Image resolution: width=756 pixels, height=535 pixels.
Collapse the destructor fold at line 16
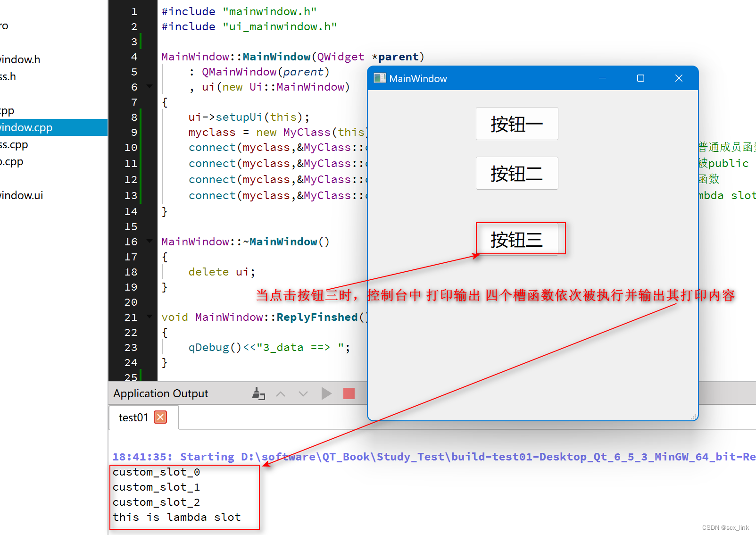point(150,241)
